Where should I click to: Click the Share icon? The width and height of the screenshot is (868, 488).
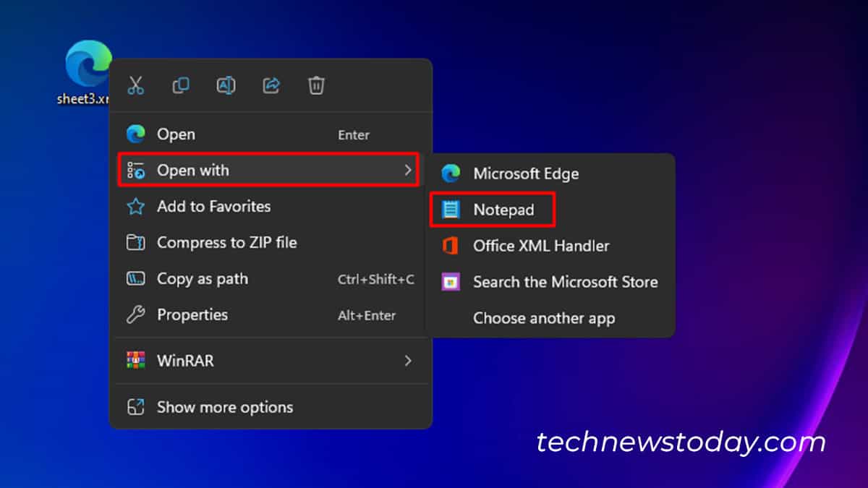(x=271, y=85)
